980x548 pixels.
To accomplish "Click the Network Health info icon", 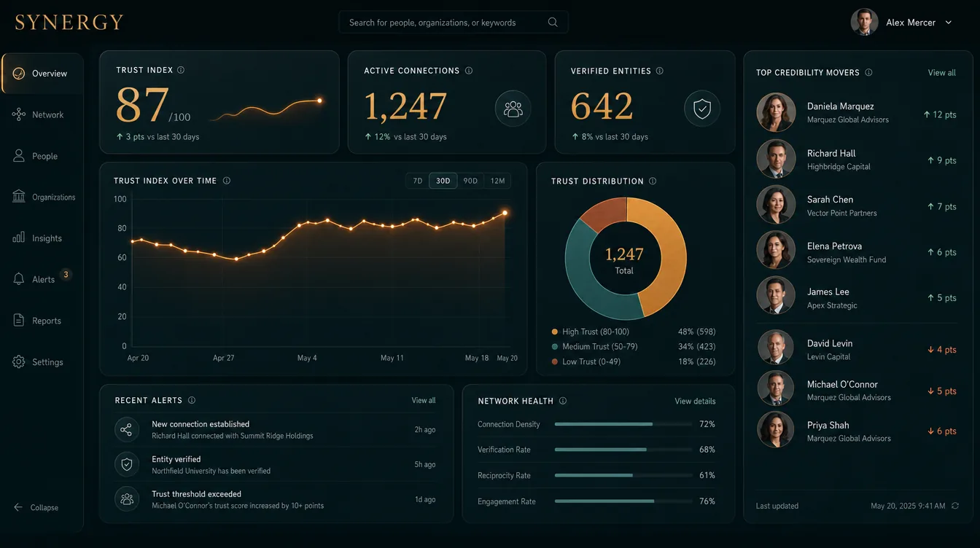I will (563, 401).
